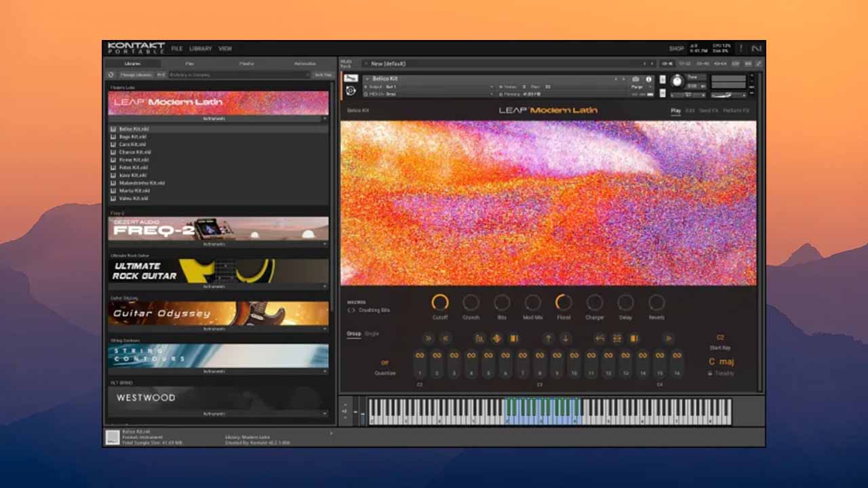Collapse the Belico Kit instrument header

click(367, 79)
